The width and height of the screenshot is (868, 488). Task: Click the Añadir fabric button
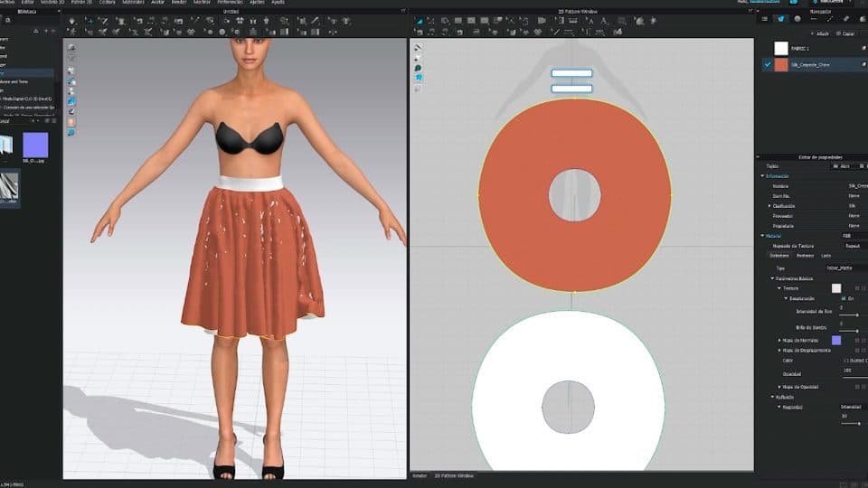pyautogui.click(x=820, y=33)
